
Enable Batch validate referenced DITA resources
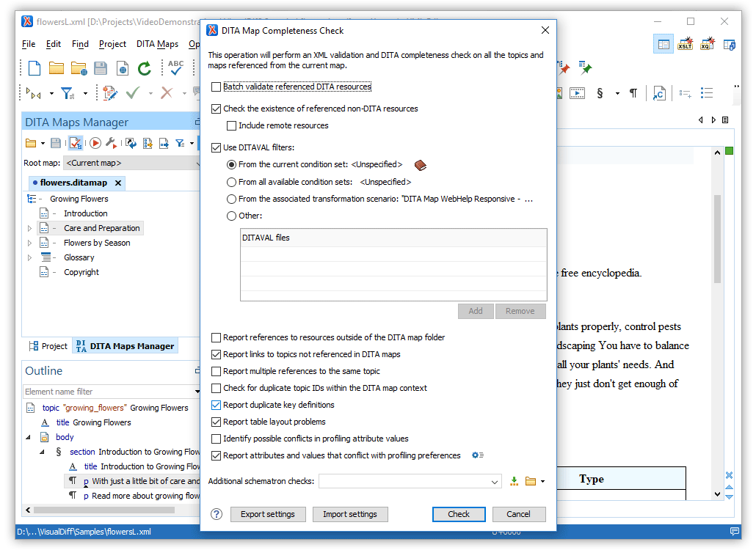point(216,87)
